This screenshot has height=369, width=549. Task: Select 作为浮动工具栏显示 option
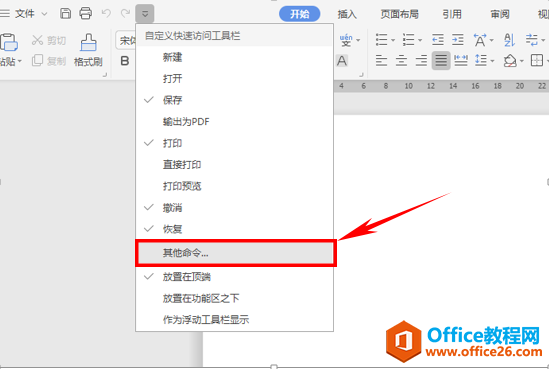[234, 320]
